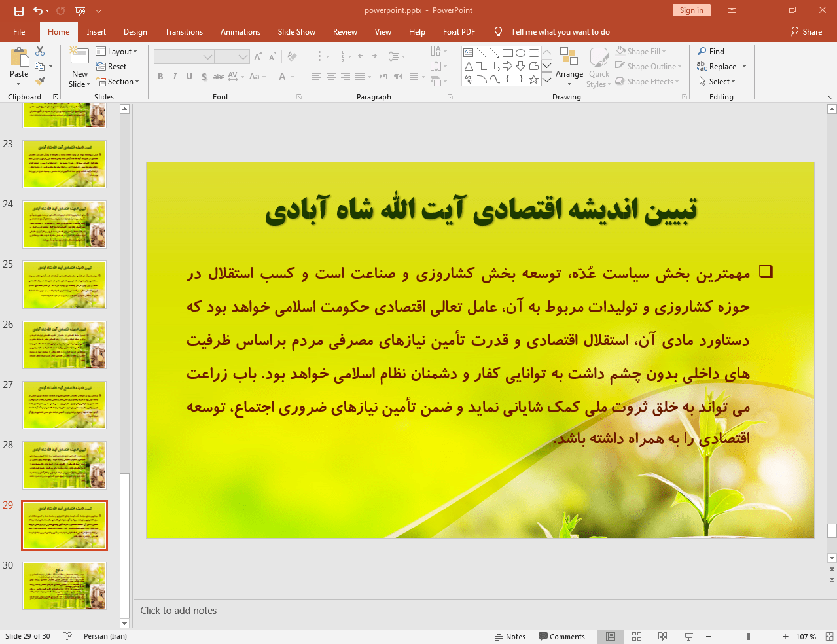Screen dimensions: 837x644
Task: Switch to the Insert tab
Action: (x=96, y=32)
